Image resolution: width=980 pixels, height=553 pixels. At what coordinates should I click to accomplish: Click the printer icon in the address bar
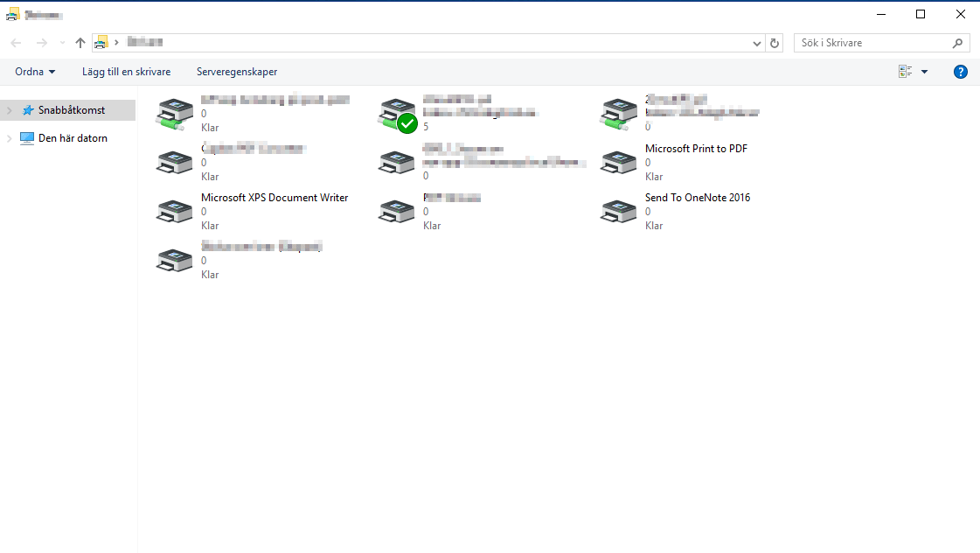(101, 42)
